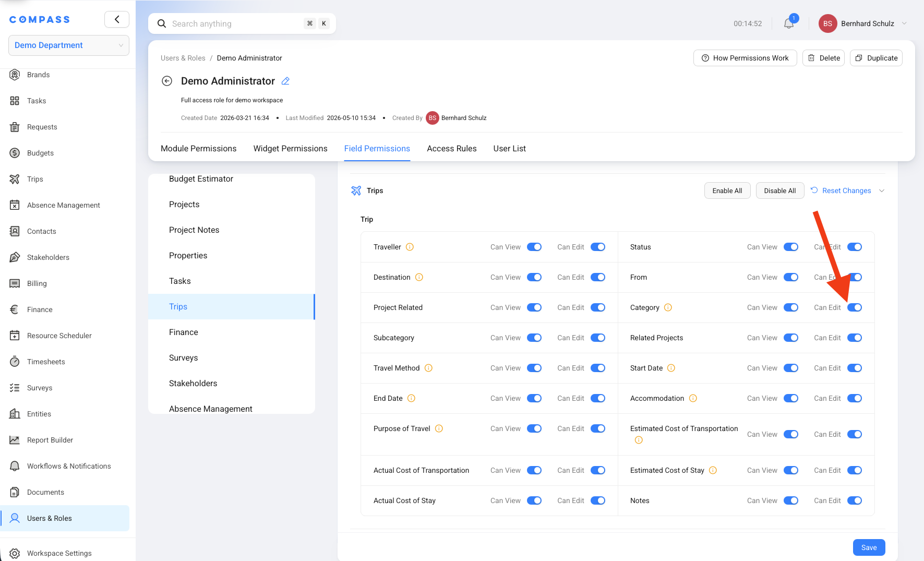This screenshot has height=561, width=924.
Task: Select Budget Estimator in module list
Action: [x=232, y=179]
